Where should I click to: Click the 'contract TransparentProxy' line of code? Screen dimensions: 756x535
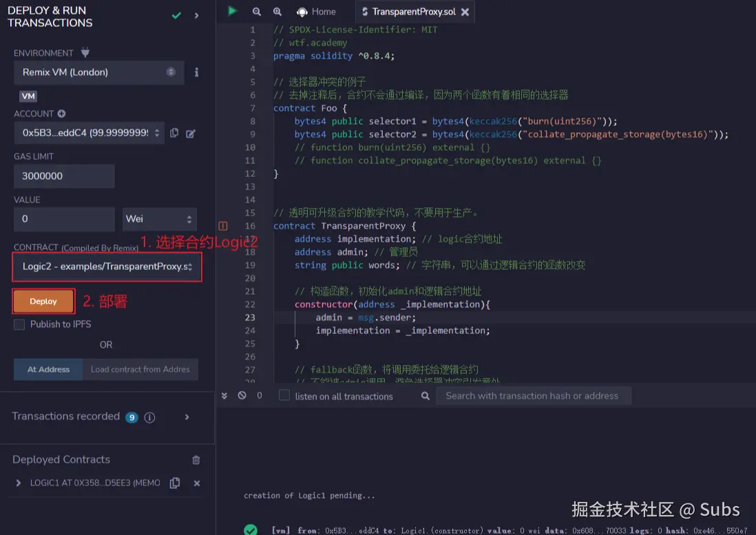coord(345,226)
